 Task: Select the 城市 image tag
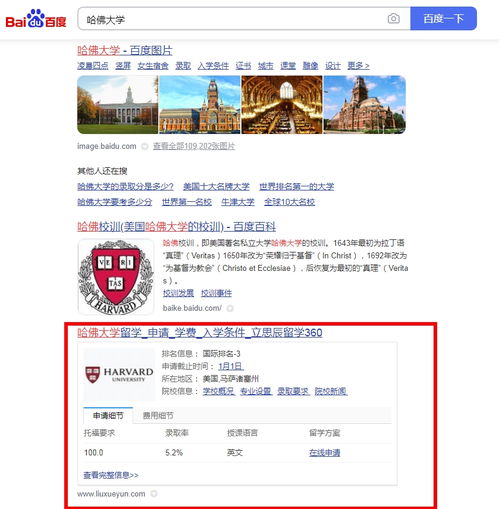coord(266,66)
